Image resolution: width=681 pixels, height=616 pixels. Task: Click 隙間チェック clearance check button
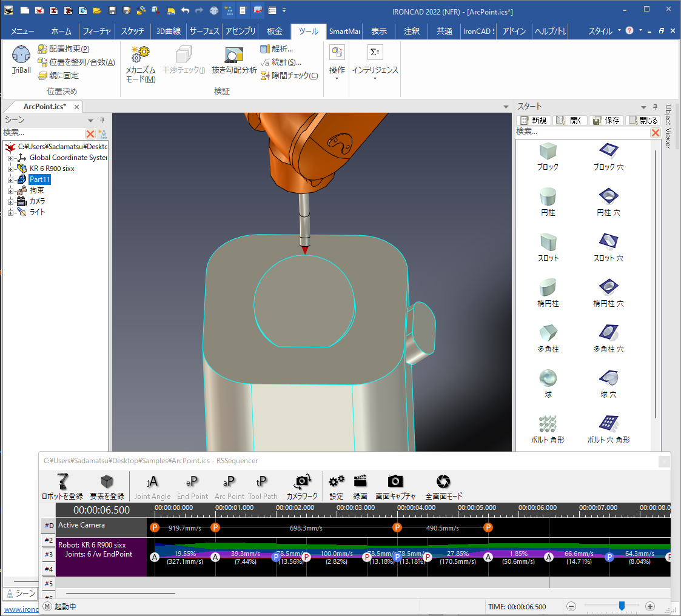[289, 76]
